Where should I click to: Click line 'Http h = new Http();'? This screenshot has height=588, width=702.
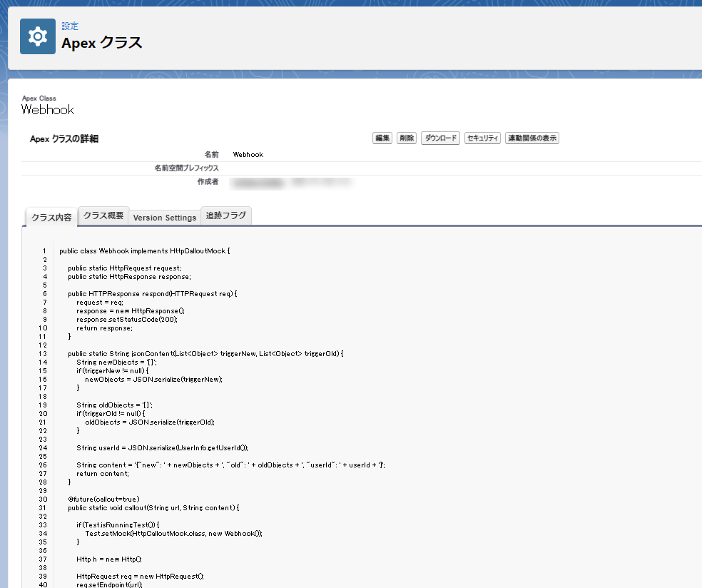pyautogui.click(x=109, y=559)
